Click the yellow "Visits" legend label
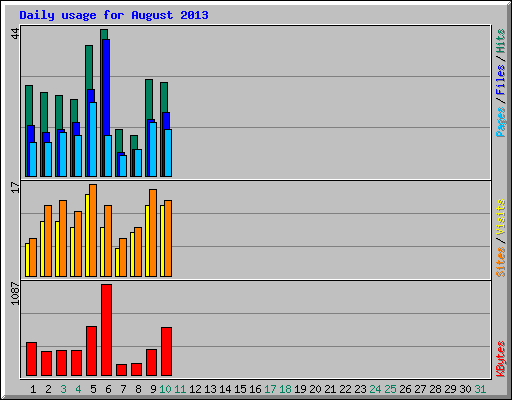 click(x=500, y=217)
